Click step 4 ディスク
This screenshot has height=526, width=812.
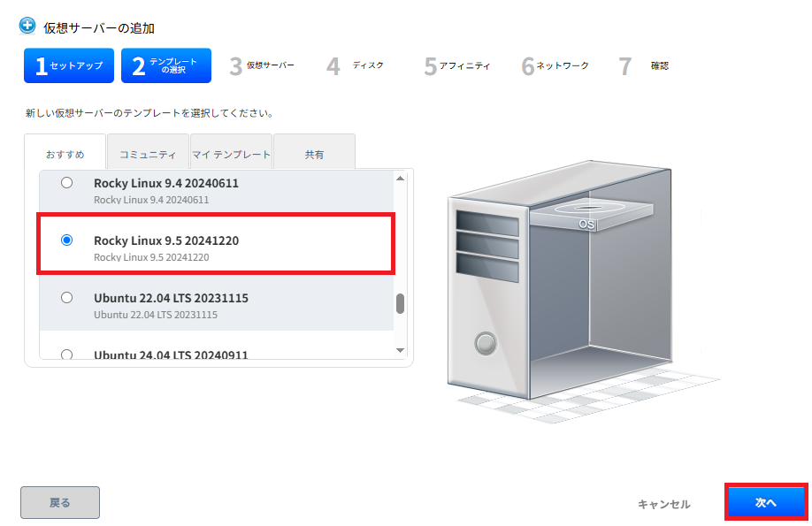click(x=356, y=65)
